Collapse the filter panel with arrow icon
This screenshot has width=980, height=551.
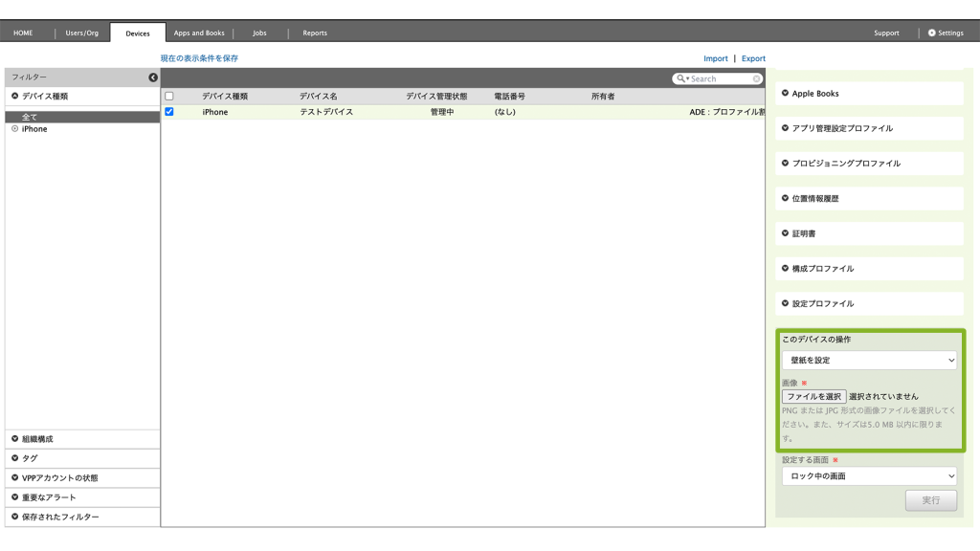pyautogui.click(x=153, y=77)
